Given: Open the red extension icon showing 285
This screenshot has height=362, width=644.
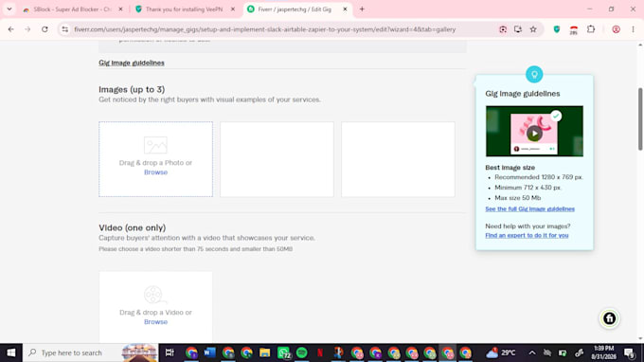Looking at the screenshot, I should (x=574, y=30).
